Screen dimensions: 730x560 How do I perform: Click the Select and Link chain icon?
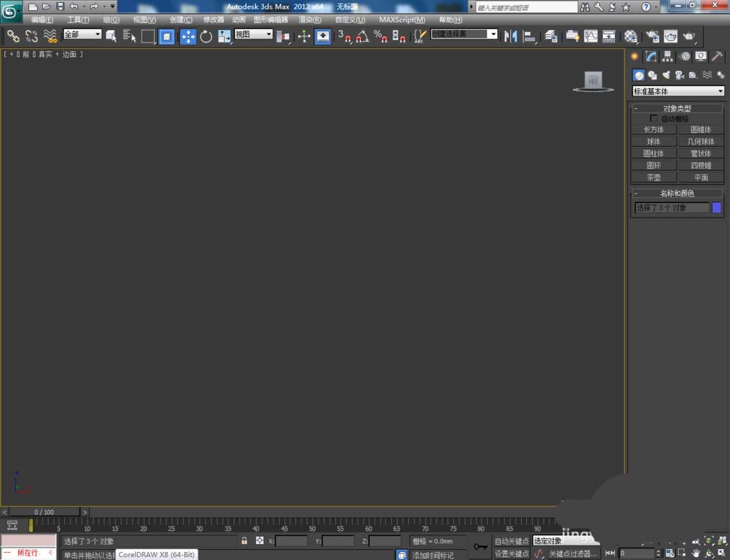click(x=12, y=36)
